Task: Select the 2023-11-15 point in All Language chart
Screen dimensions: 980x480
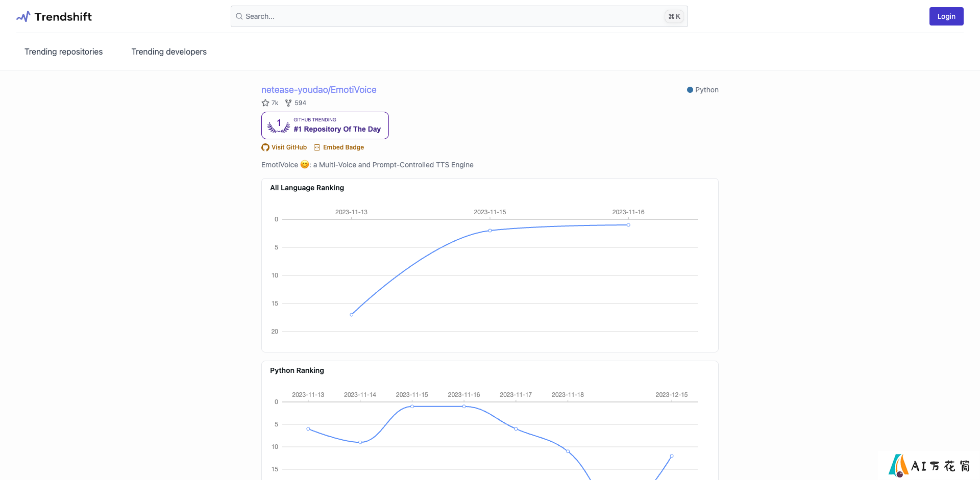Action: [490, 231]
